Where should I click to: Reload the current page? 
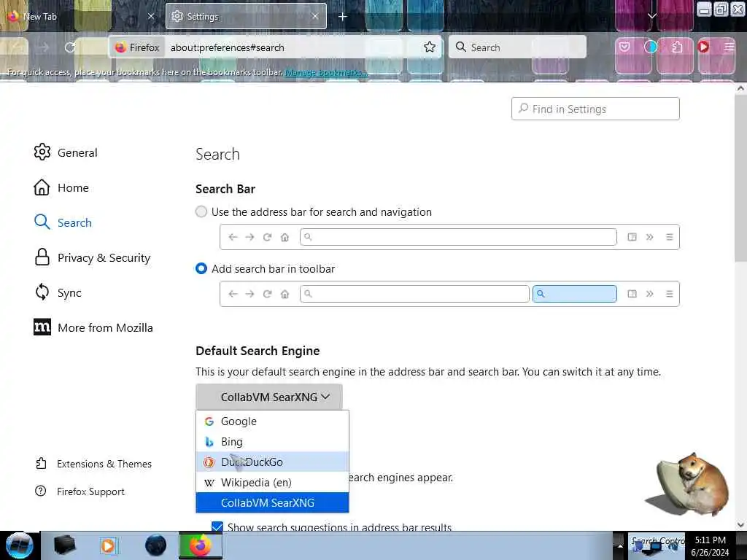(70, 47)
